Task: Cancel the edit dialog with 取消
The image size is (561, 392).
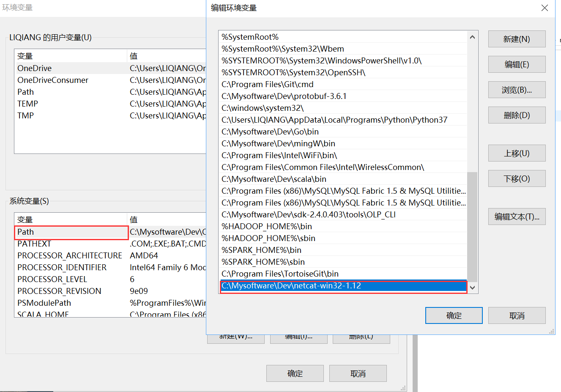Action: point(517,315)
